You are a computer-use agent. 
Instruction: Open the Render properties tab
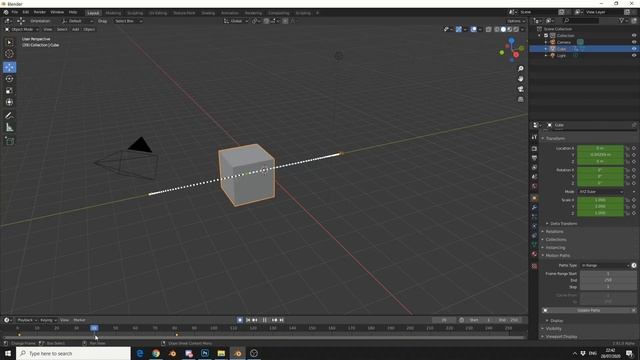coord(534,149)
